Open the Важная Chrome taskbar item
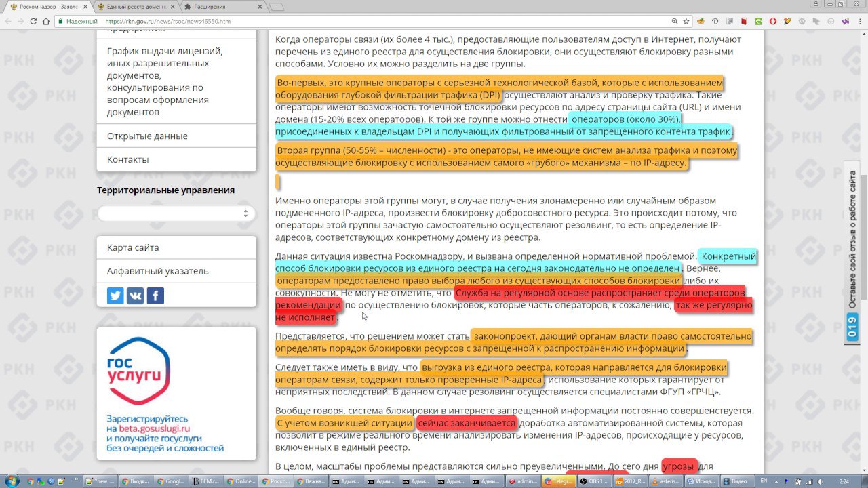Screen dimensions: 868x488 tap(312, 481)
